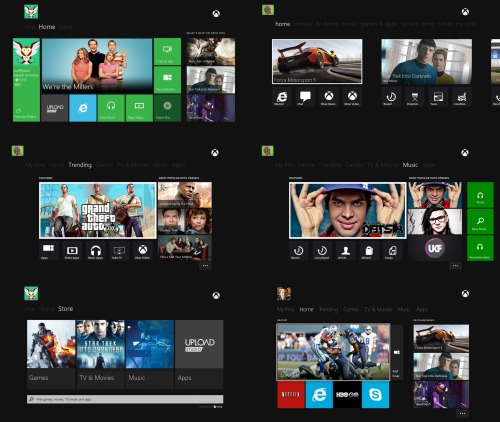
Task: Open blue Internet Explorer tile next to gray Upload tile
Action: 83,108
